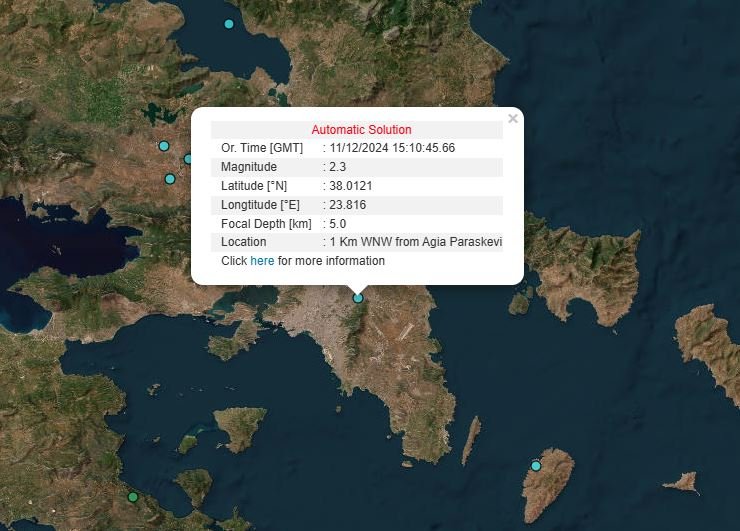Viewport: 740px width, 531px height.
Task: Open the 'here' link for more information
Action: click(262, 261)
